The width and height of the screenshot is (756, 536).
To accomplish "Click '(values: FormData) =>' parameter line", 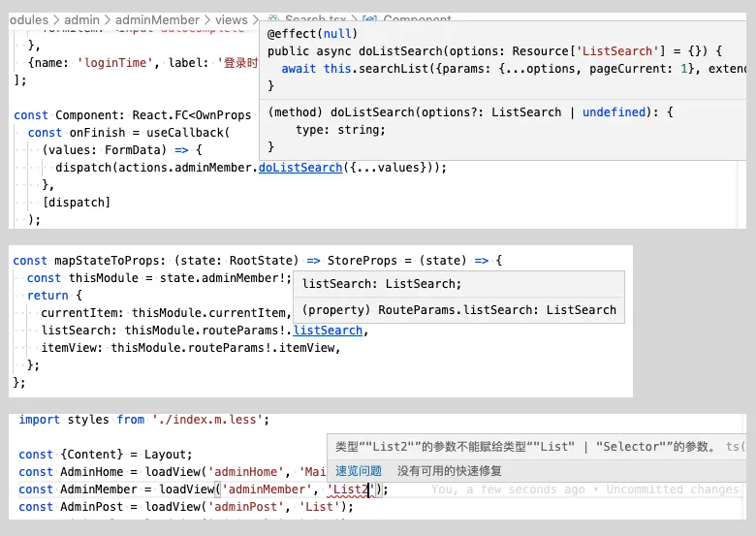I will (114, 150).
